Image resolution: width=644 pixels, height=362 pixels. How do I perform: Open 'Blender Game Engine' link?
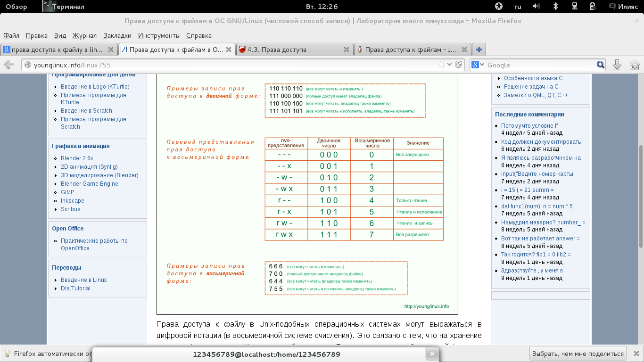pos(90,184)
